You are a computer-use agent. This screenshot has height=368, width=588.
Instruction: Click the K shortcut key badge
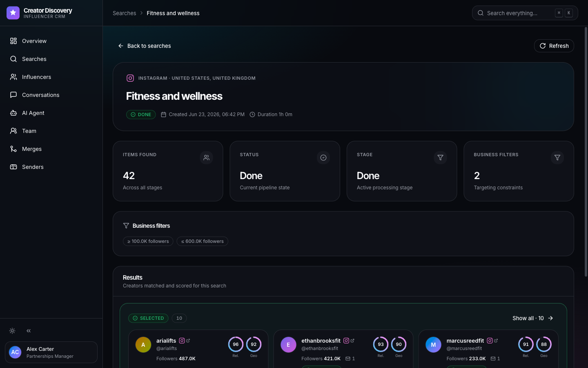click(569, 13)
